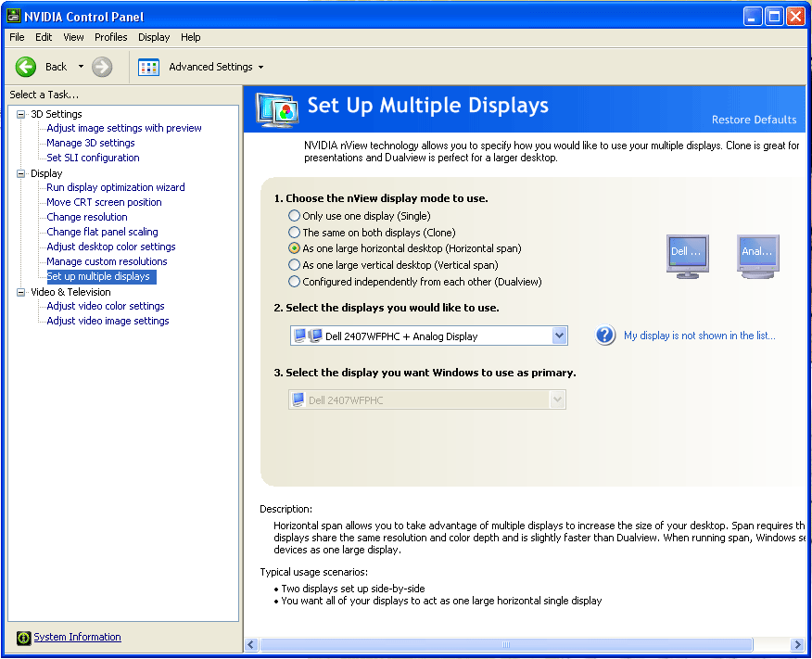Open the System Information link
This screenshot has width=812, height=659.
(x=77, y=637)
